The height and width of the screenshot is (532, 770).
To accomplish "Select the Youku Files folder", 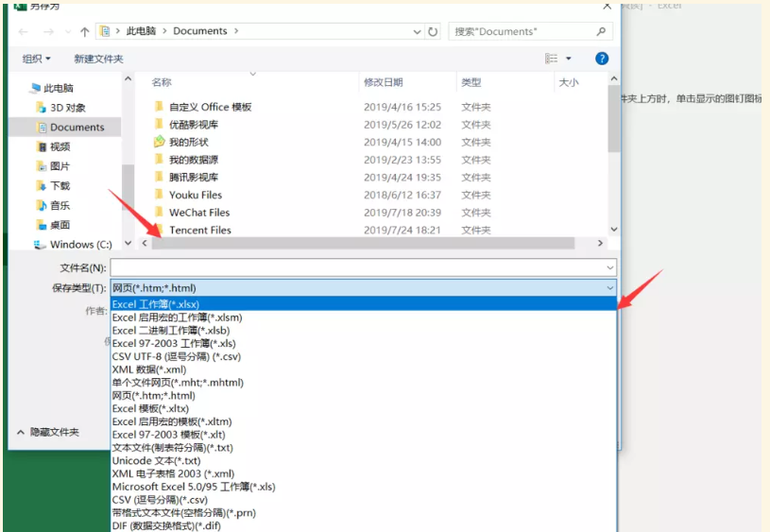I will (196, 195).
